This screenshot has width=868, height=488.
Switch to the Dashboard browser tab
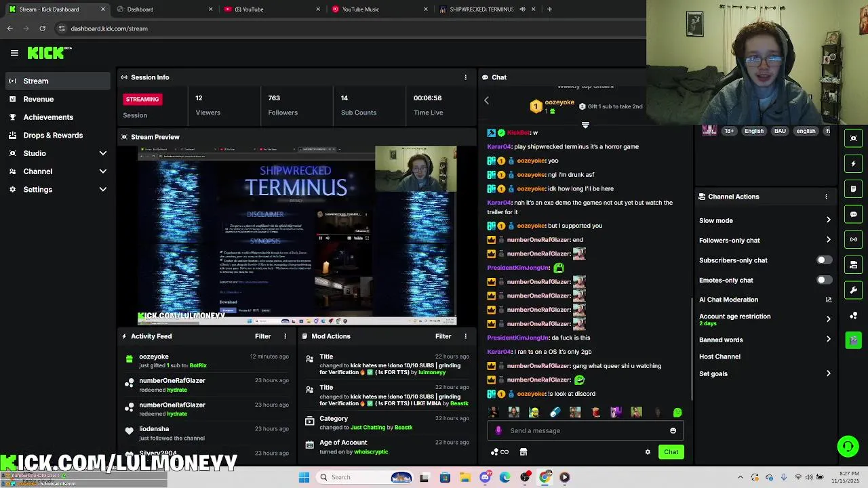tap(164, 9)
